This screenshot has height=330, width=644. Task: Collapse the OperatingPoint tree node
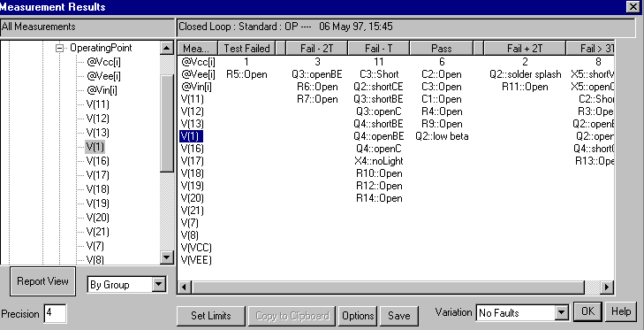[59, 49]
